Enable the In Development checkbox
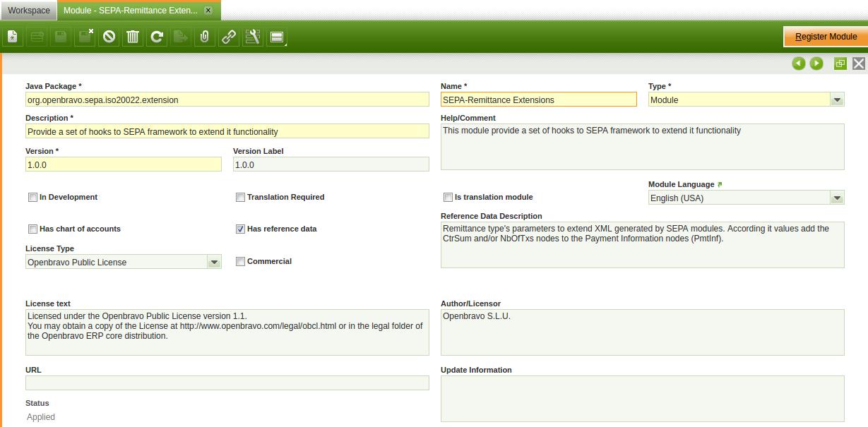This screenshot has height=427, width=868. (32, 198)
